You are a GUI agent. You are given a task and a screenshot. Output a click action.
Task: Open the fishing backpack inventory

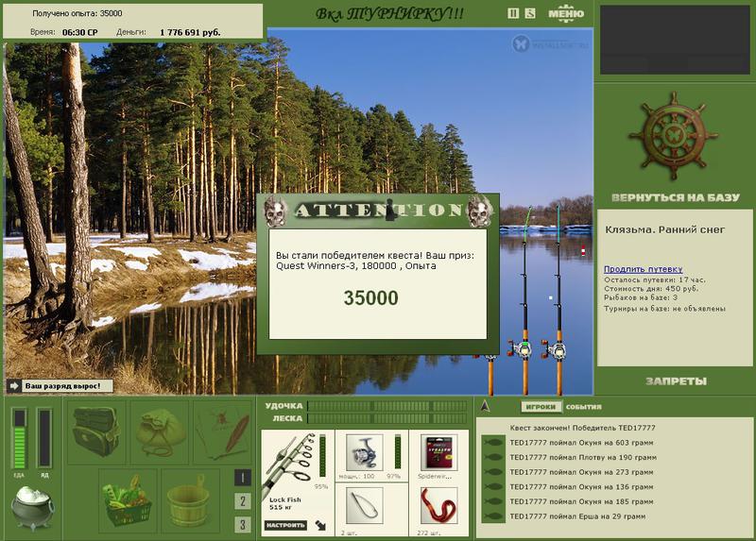pos(97,431)
